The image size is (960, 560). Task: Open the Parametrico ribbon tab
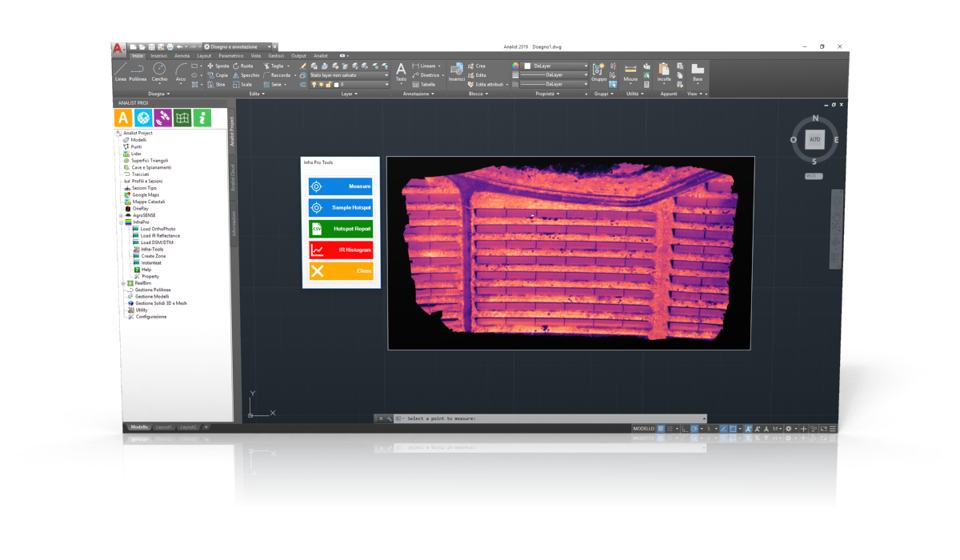point(231,56)
